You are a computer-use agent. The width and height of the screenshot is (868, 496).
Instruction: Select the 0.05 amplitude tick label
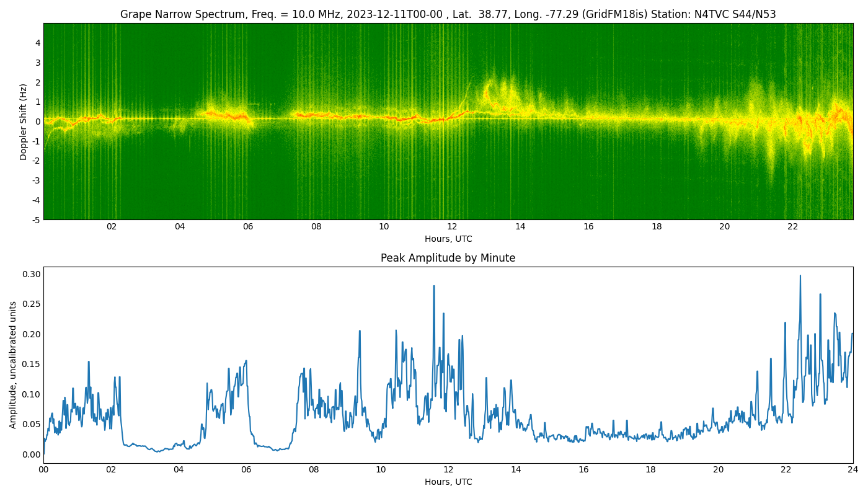pos(32,424)
